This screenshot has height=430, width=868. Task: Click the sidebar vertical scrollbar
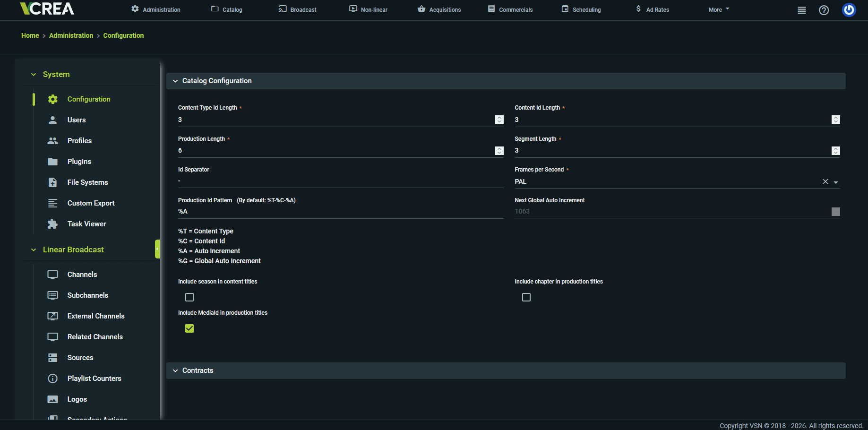[x=161, y=240]
